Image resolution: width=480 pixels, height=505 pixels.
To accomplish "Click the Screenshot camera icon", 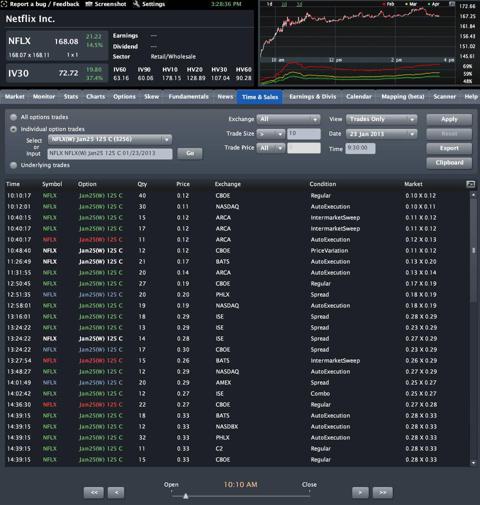I will 89,4.
